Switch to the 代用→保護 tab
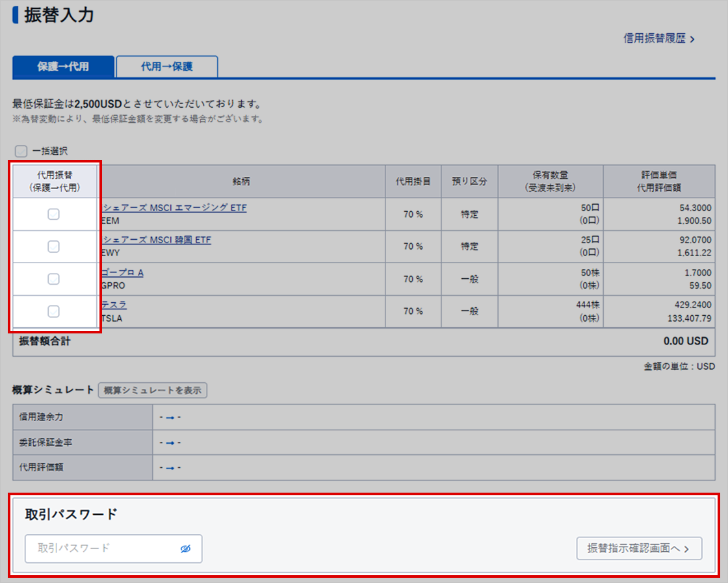Screen dimensions: 728x583 coord(166,66)
